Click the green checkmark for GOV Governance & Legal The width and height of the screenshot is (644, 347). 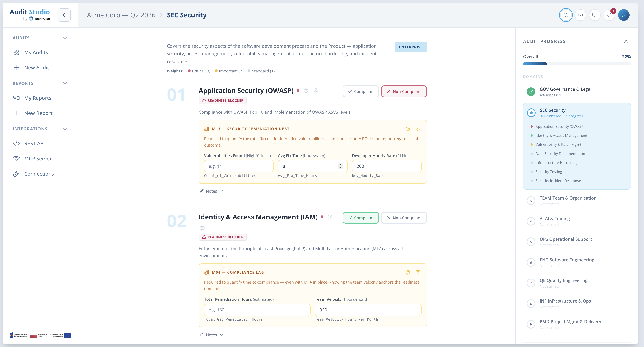tap(531, 92)
